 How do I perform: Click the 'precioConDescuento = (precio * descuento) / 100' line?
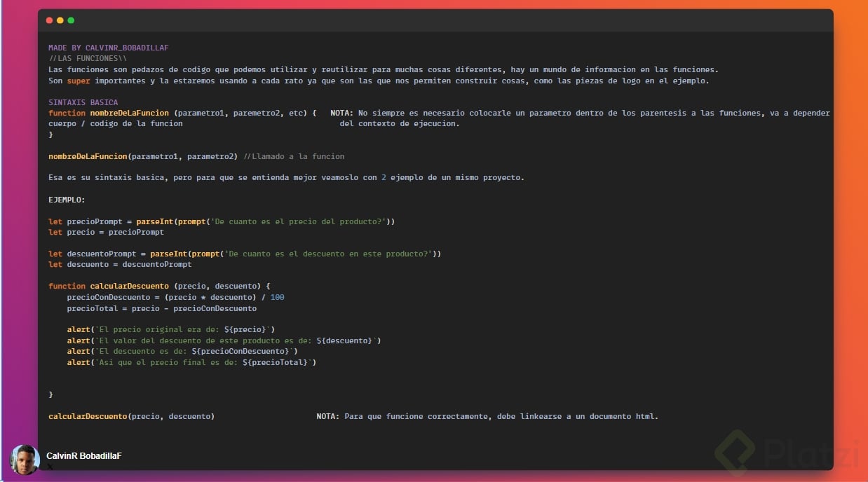click(x=176, y=297)
